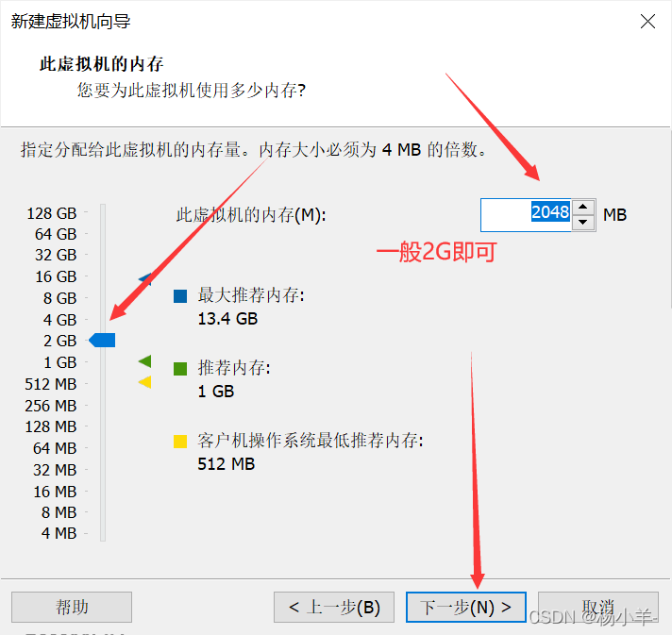
Task: Click the 最大推荐内存: label
Action: click(251, 295)
